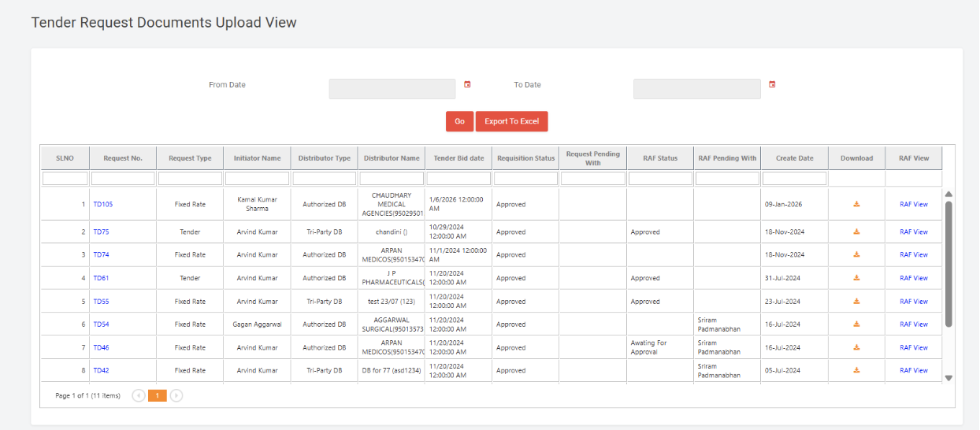Open the To Date calendar picker icon

click(772, 84)
